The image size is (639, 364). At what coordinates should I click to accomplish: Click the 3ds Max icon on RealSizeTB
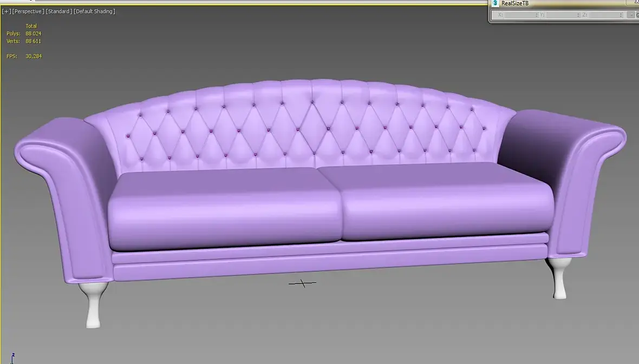coord(495,3)
